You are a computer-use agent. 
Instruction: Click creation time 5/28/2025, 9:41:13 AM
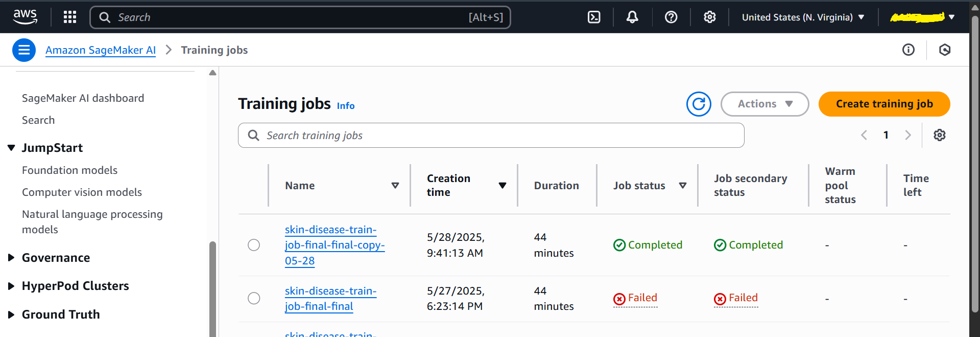456,245
